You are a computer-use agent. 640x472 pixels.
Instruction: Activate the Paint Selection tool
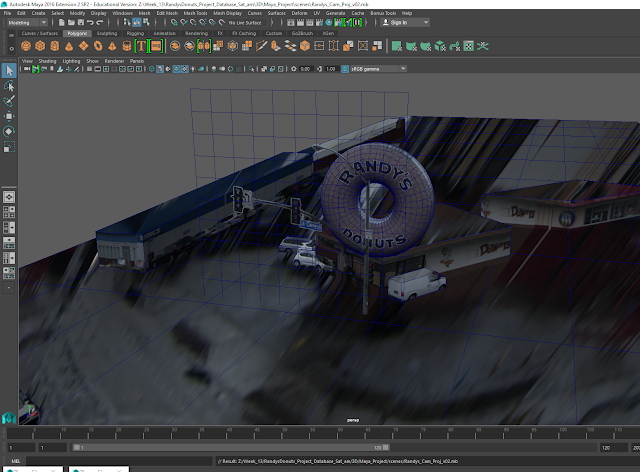pos(9,101)
